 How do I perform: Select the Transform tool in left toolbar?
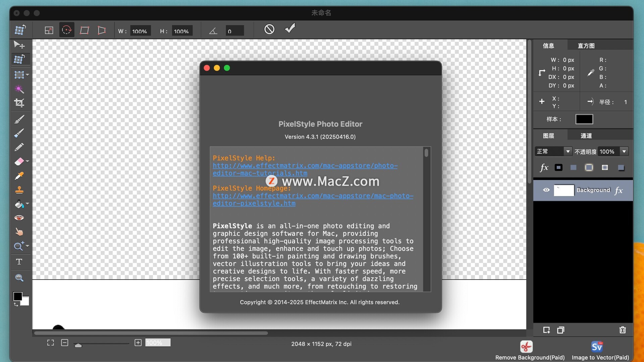tap(19, 59)
